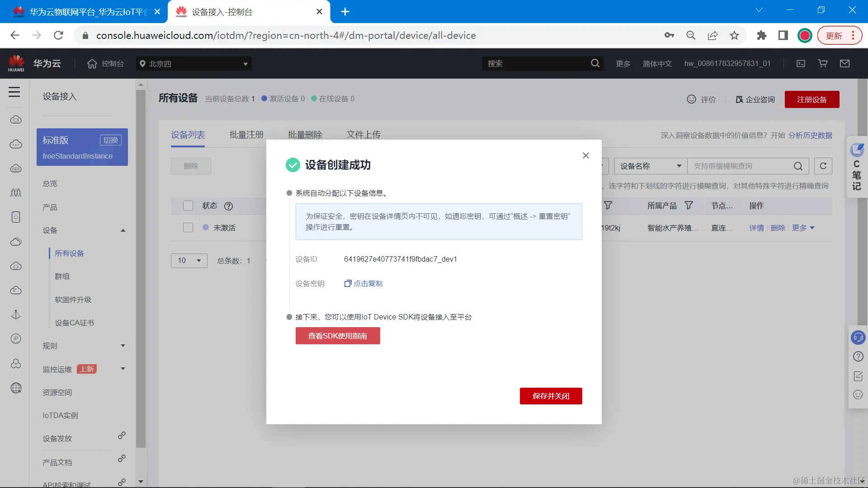This screenshot has height=488, width=868.
Task: Click the cloud shell terminal icon
Action: [801, 64]
